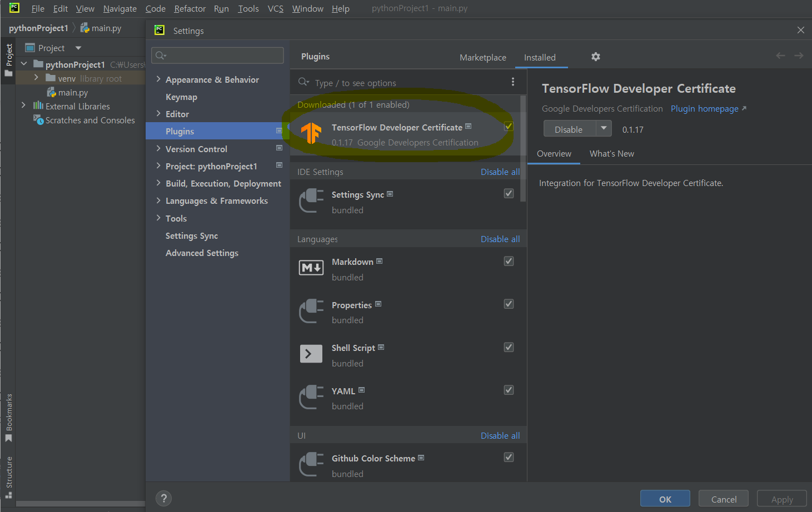The image size is (812, 512).
Task: Toggle the Shell Script plugin checkbox
Action: [509, 347]
